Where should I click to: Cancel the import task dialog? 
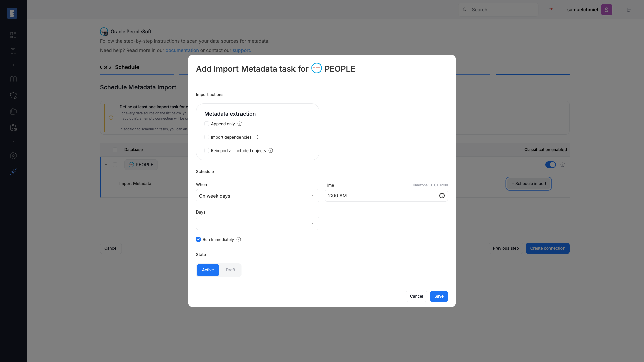416,296
